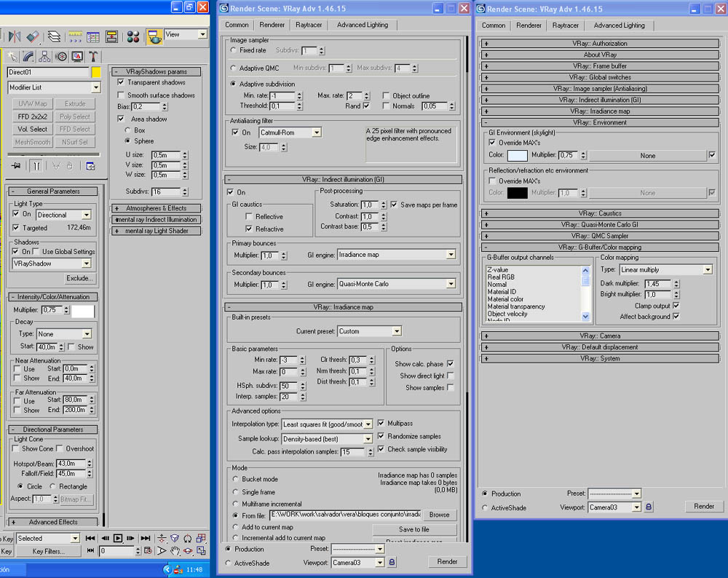
Task: Toggle Clamp output checkbox
Action: (x=676, y=306)
